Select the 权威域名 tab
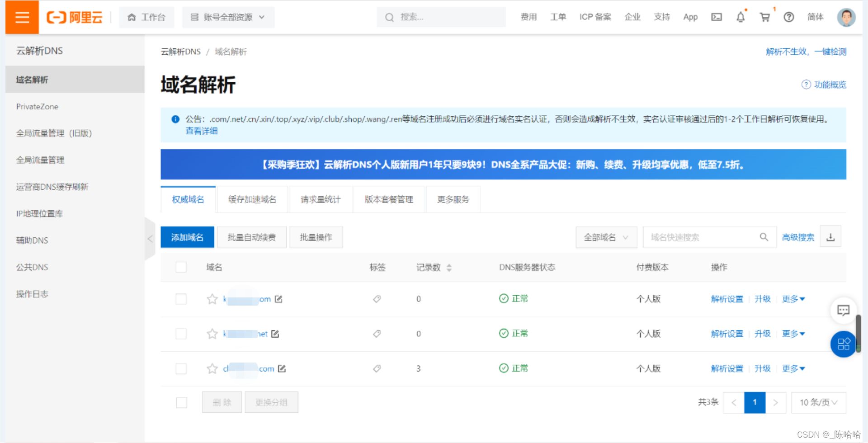Screen dimensions: 868x443 pyautogui.click(x=188, y=199)
